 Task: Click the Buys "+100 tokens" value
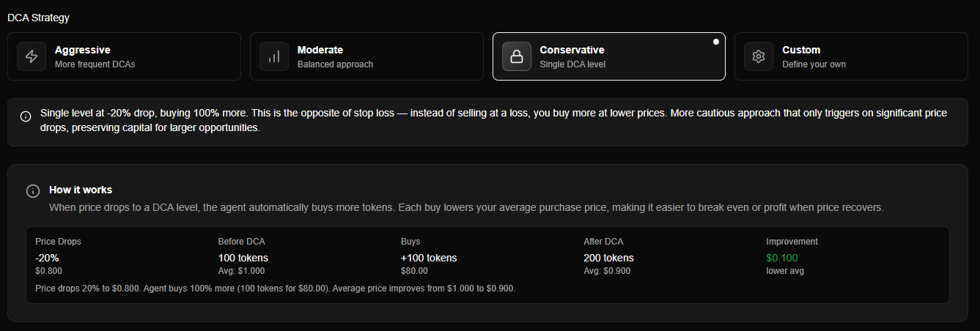[x=429, y=258]
